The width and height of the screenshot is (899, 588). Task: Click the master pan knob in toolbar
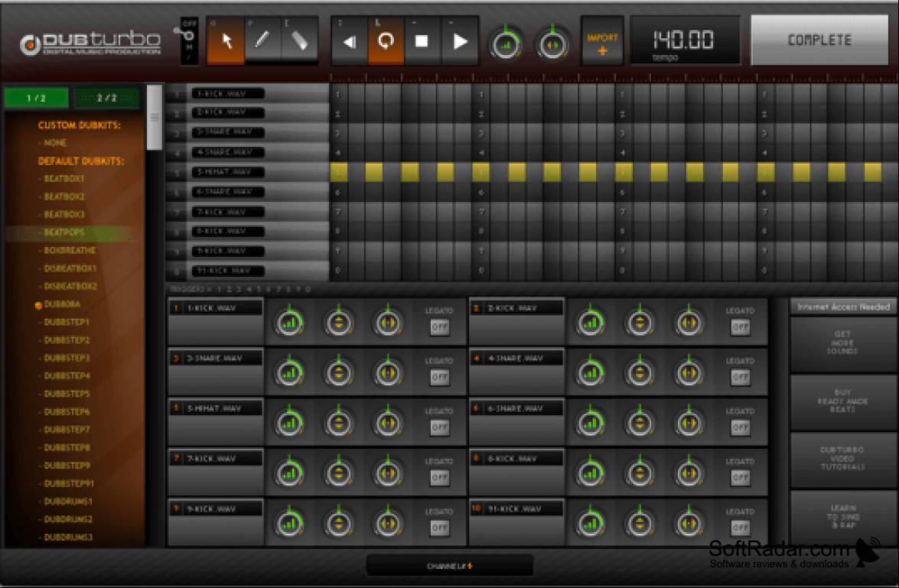[x=552, y=44]
